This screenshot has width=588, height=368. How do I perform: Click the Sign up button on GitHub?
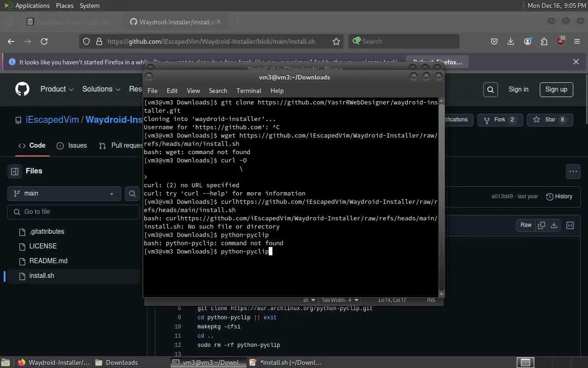(x=556, y=89)
